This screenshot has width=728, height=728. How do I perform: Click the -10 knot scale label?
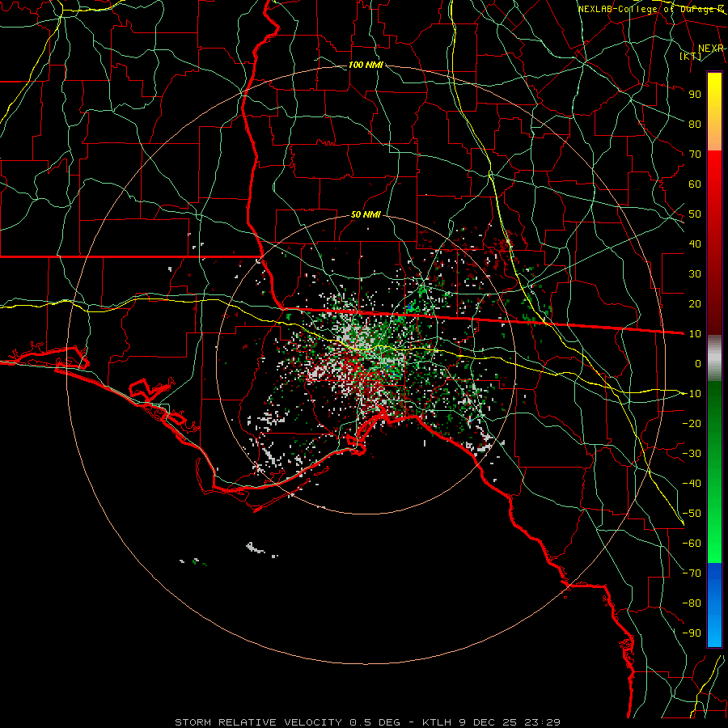click(692, 394)
